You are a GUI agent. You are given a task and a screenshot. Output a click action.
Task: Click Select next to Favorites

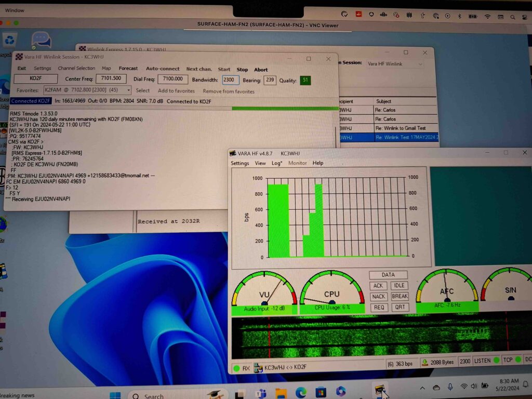[x=142, y=90]
